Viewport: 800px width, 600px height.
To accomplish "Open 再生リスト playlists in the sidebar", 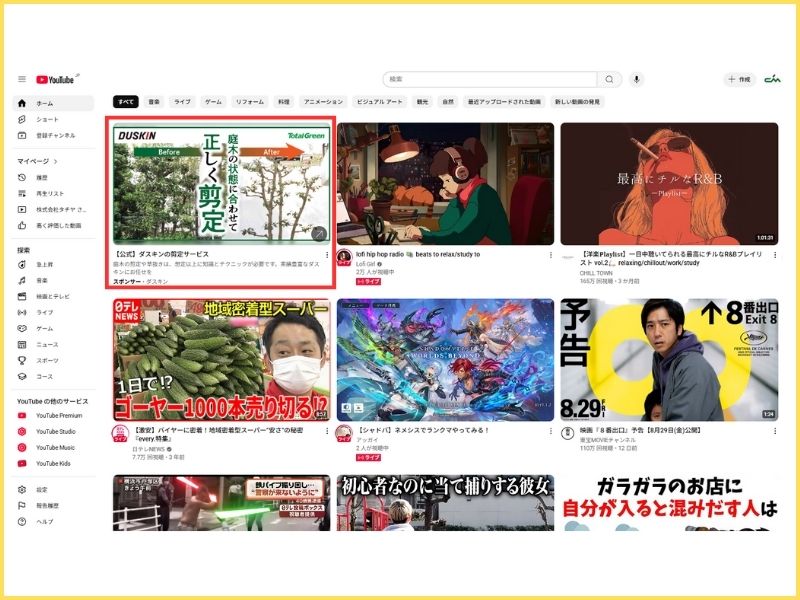I will (53, 193).
